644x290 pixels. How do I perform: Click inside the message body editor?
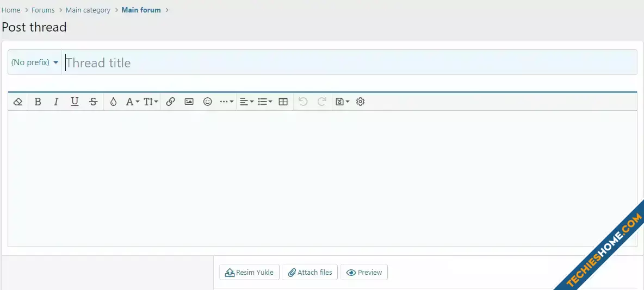click(323, 179)
